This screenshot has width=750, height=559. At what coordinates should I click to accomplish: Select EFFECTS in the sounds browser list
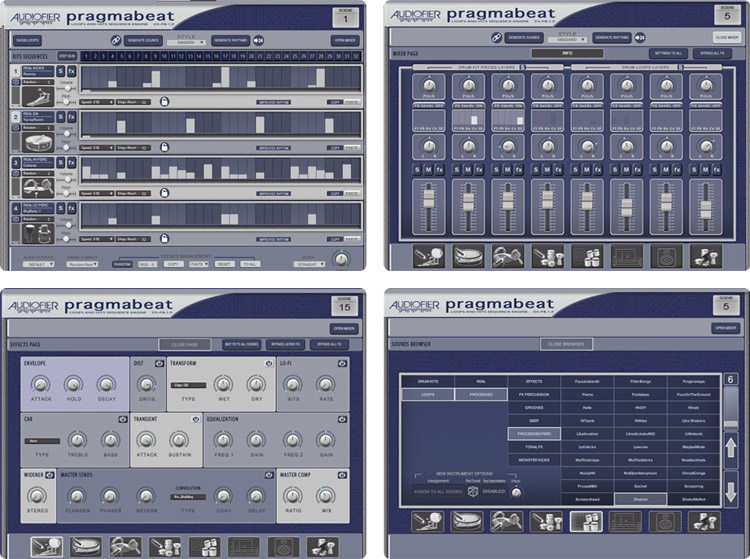[x=534, y=382]
